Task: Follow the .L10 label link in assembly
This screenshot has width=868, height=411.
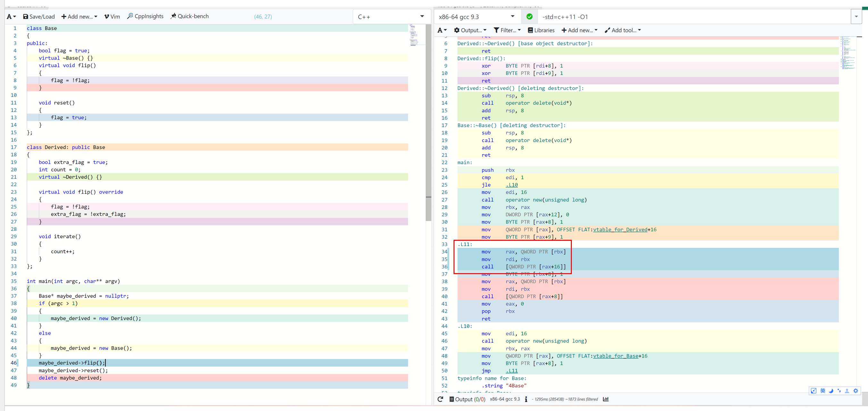Action: tap(512, 185)
